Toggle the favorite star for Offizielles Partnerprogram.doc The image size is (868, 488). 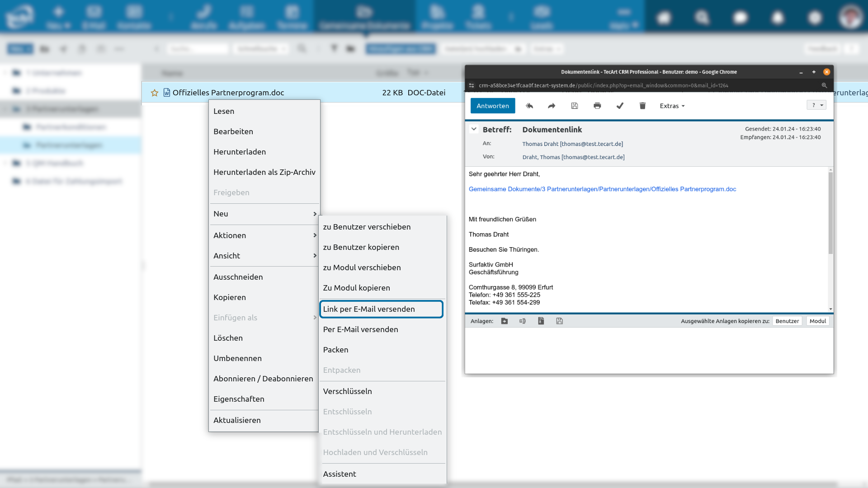pyautogui.click(x=155, y=93)
